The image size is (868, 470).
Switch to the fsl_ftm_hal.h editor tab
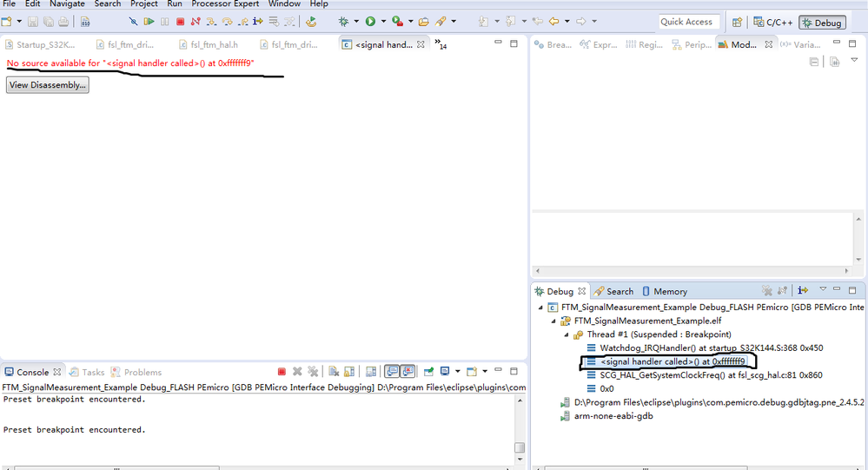(x=208, y=45)
